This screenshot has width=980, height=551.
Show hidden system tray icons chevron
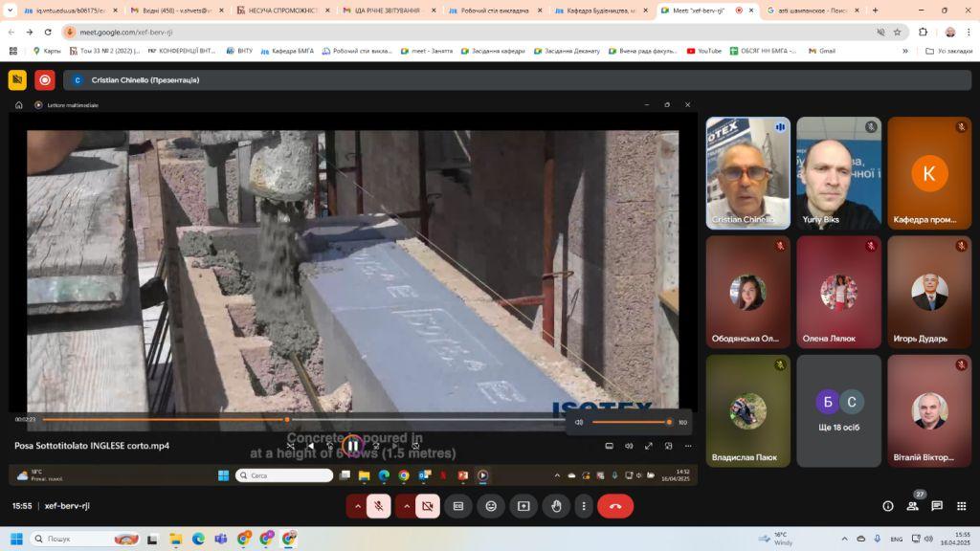coord(844,539)
